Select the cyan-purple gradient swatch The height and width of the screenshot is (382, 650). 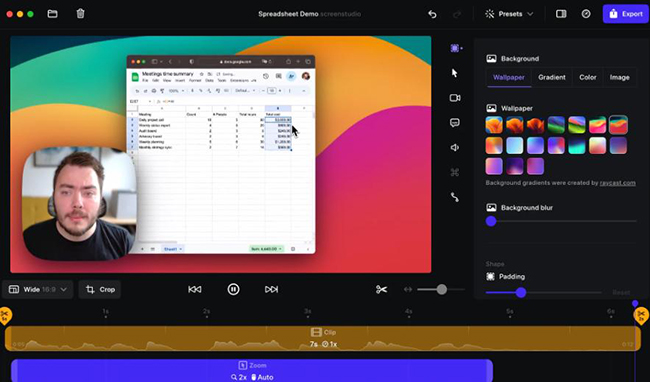(536, 146)
